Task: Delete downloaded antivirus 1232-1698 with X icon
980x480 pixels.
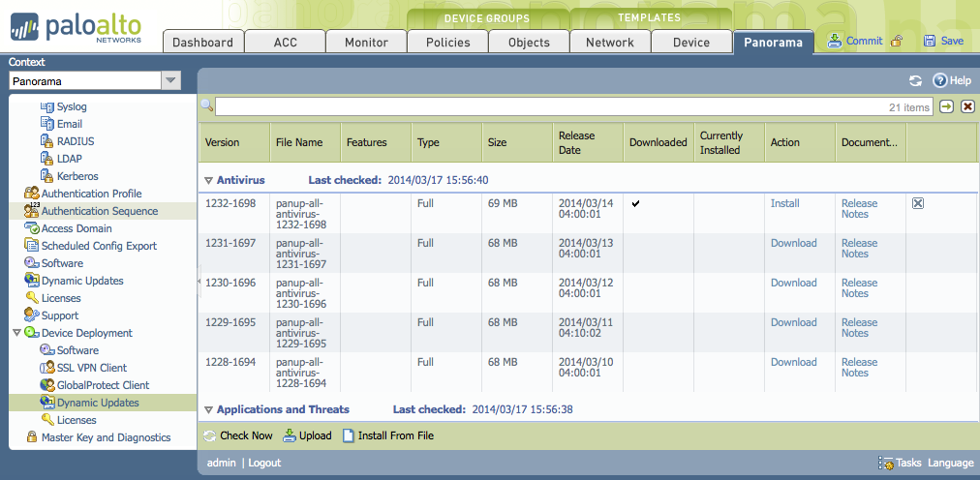Action: [917, 203]
